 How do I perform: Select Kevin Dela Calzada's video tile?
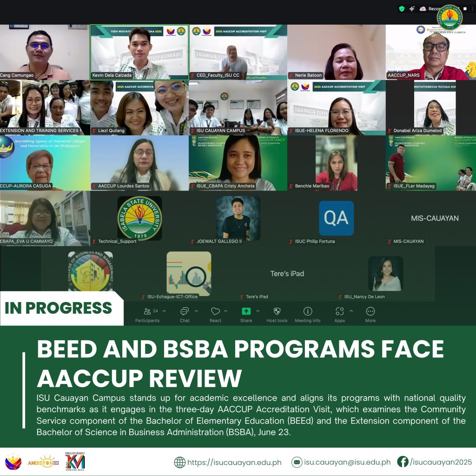[139, 52]
